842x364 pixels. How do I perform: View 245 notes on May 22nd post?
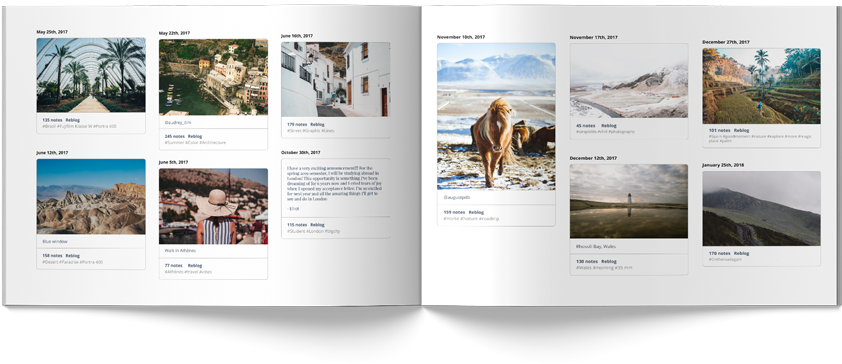click(175, 136)
